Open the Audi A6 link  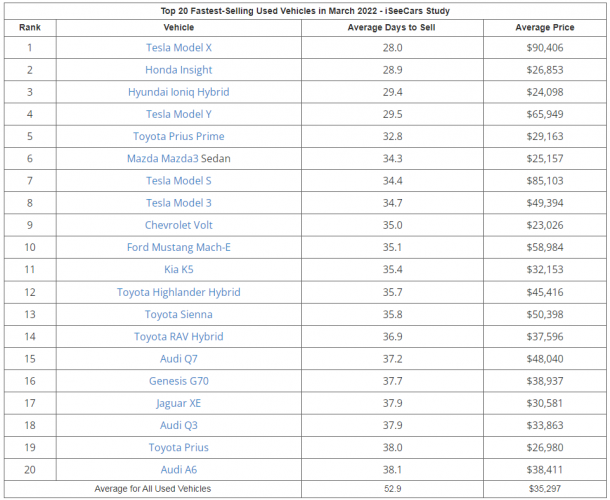178,470
